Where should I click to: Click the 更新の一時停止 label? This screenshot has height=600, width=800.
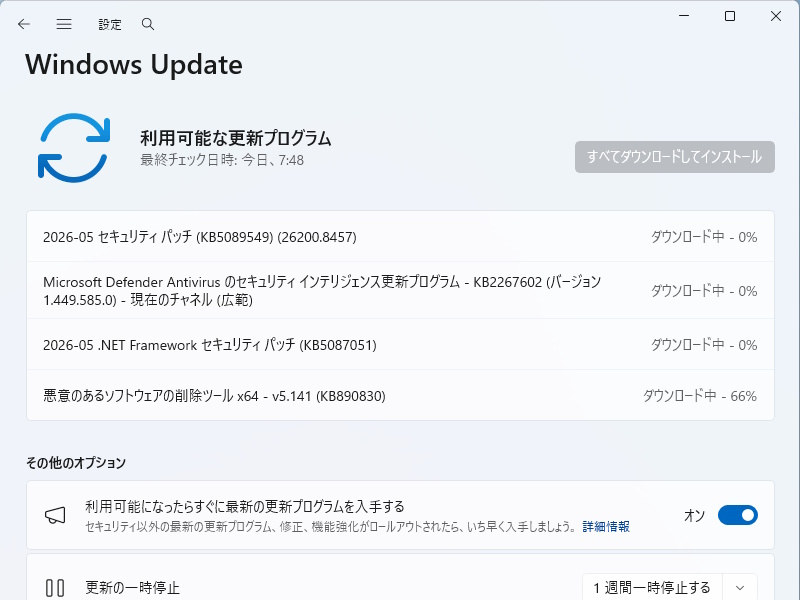132,588
